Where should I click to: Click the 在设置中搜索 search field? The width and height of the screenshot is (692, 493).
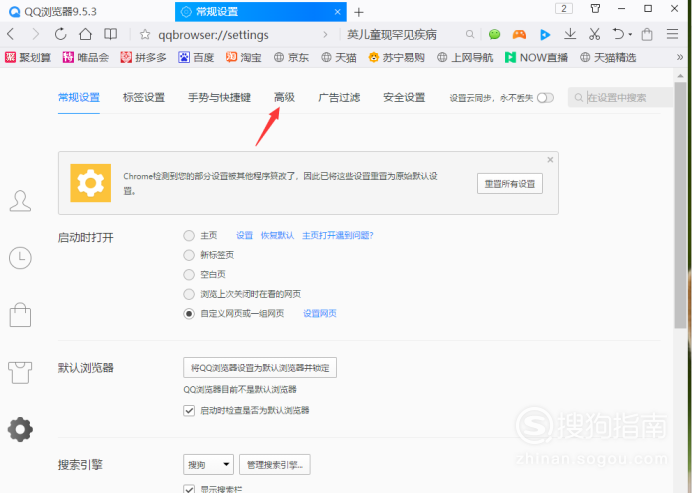(620, 98)
